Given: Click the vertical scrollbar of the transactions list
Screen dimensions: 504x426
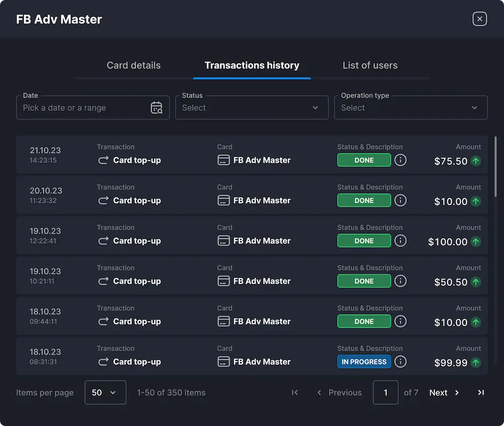Looking at the screenshot, I should click(495, 166).
